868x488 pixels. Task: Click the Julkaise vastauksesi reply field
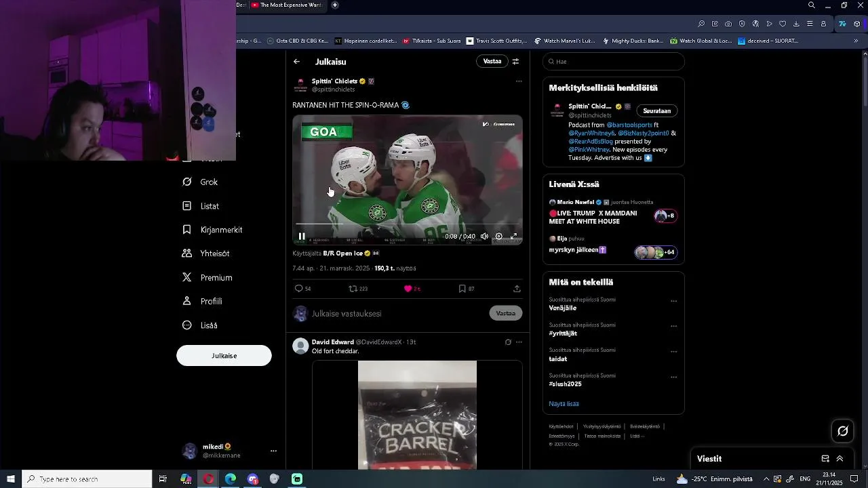coord(397,314)
